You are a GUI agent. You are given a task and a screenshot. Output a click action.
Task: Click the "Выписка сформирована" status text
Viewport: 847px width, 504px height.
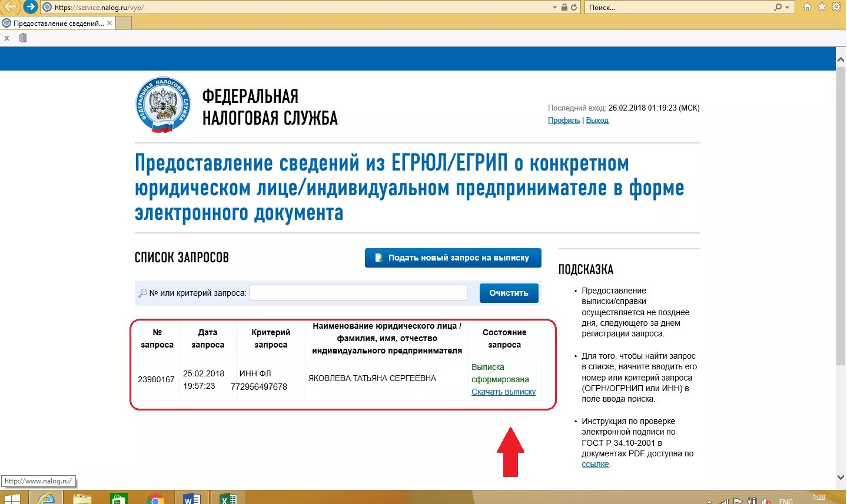coord(500,373)
